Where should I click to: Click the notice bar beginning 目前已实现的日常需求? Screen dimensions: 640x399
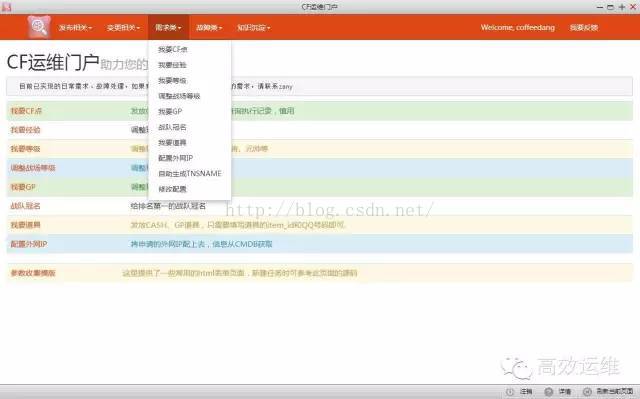coord(320,86)
